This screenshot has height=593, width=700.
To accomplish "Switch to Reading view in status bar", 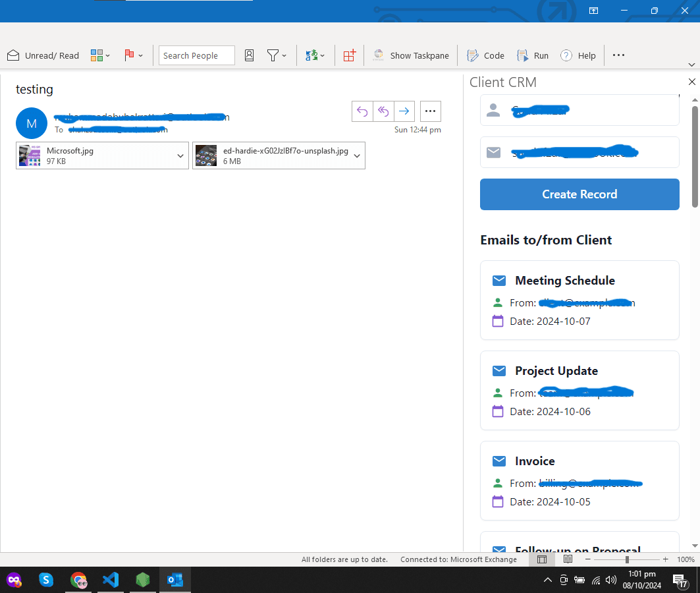I will [568, 559].
